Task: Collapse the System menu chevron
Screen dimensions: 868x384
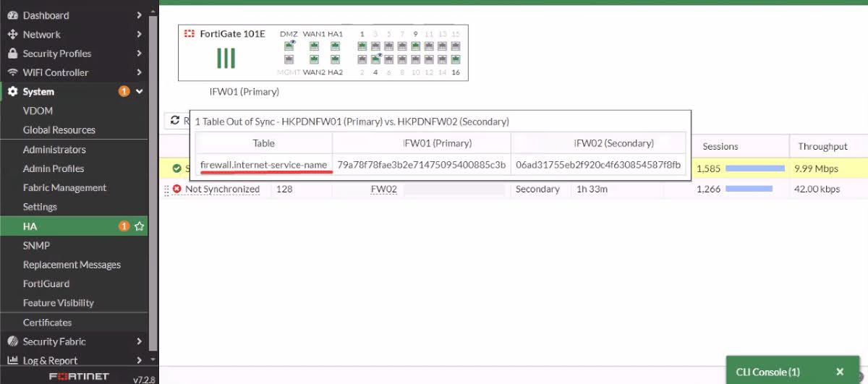Action: (x=140, y=92)
